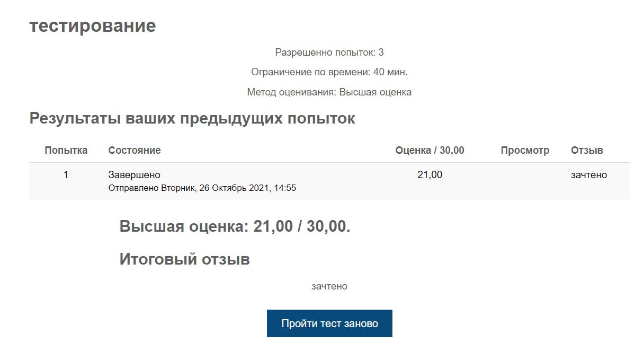644x351 pixels.
Task: Click the 'Завершено' status text
Action: (135, 174)
